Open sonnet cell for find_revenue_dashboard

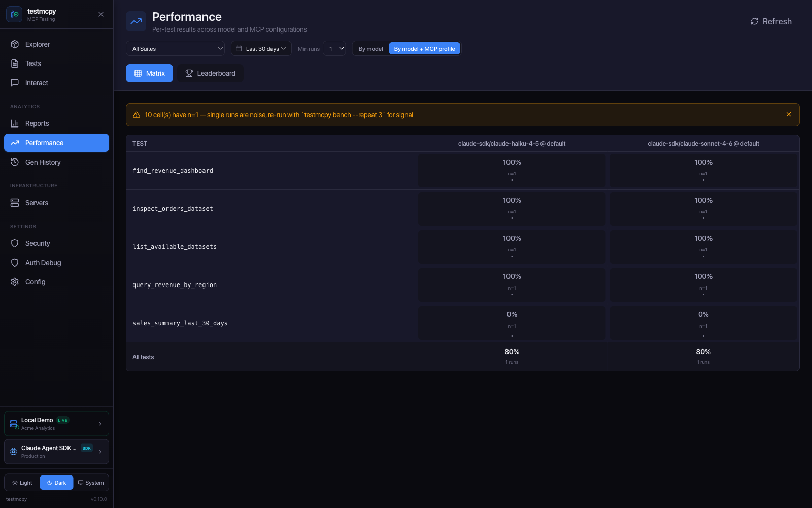[x=703, y=171]
